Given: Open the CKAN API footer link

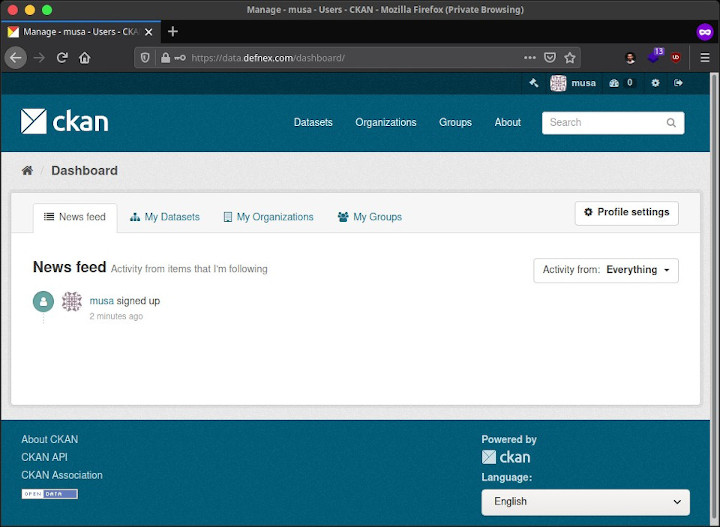Looking at the screenshot, I should [x=44, y=457].
